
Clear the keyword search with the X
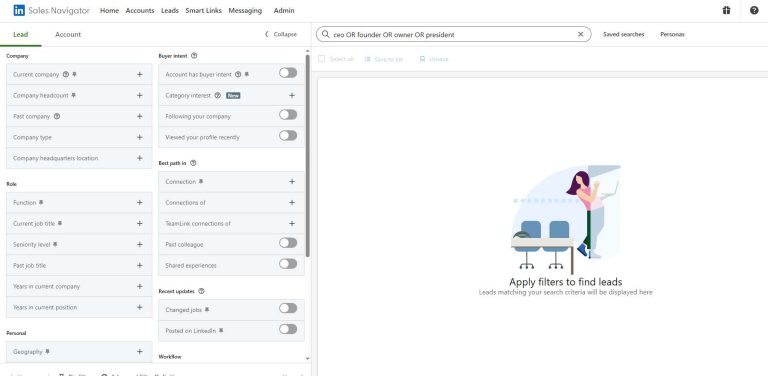point(580,34)
